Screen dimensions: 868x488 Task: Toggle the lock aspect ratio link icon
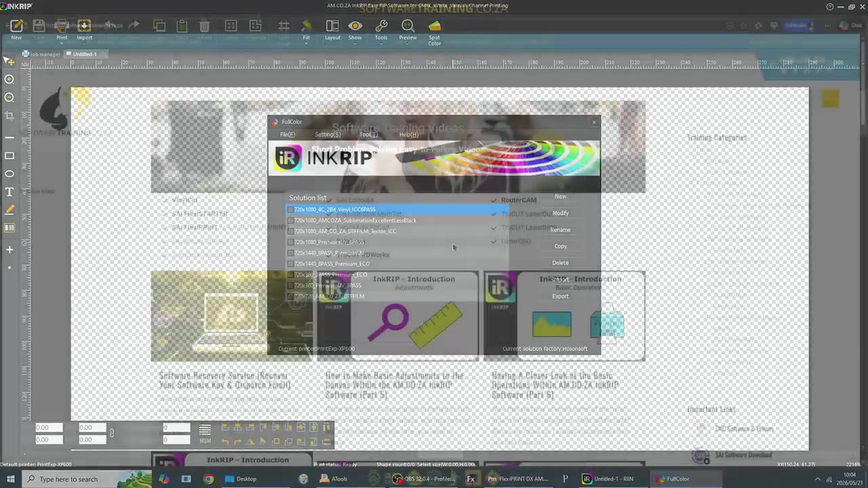tap(112, 433)
